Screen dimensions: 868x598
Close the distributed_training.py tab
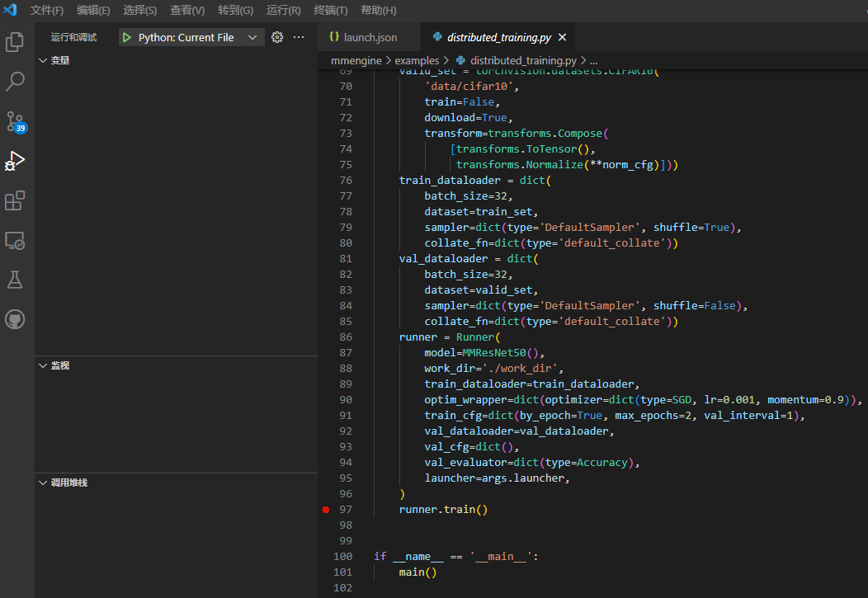point(562,37)
